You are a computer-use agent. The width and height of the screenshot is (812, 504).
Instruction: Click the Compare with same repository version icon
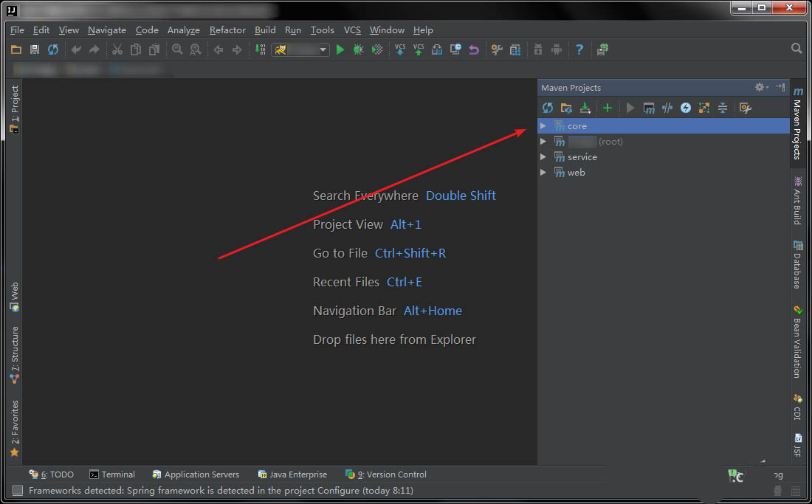[x=437, y=49]
